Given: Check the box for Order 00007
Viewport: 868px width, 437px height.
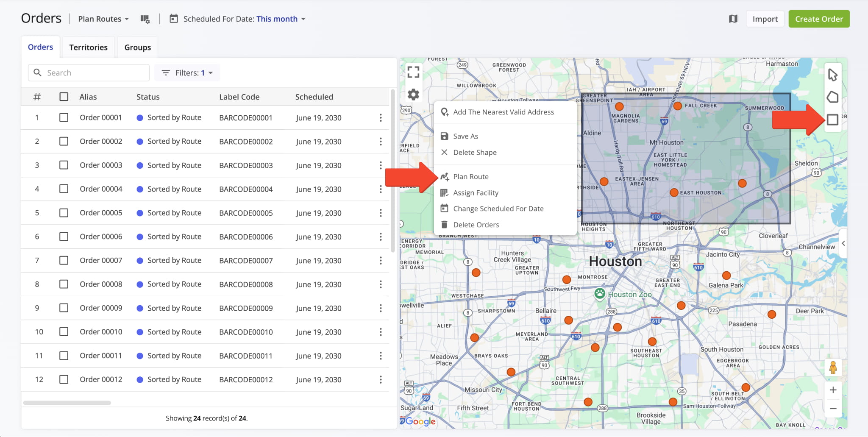Looking at the screenshot, I should (64, 260).
